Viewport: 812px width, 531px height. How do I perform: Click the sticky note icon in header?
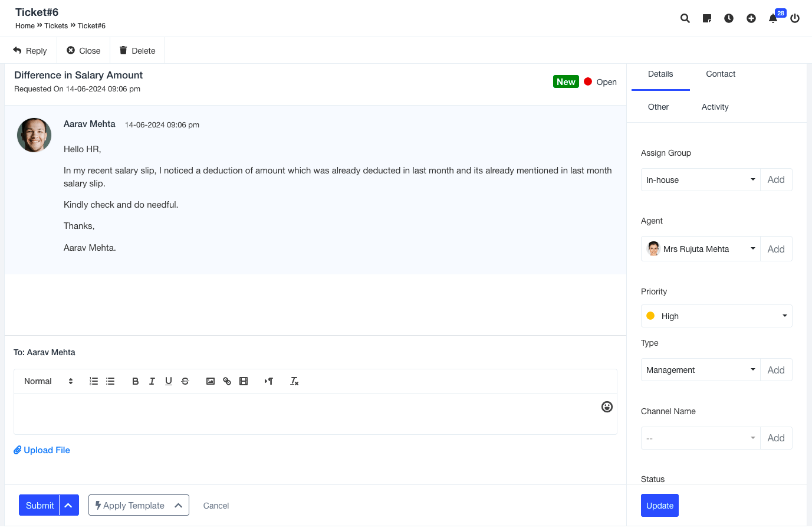coord(706,18)
